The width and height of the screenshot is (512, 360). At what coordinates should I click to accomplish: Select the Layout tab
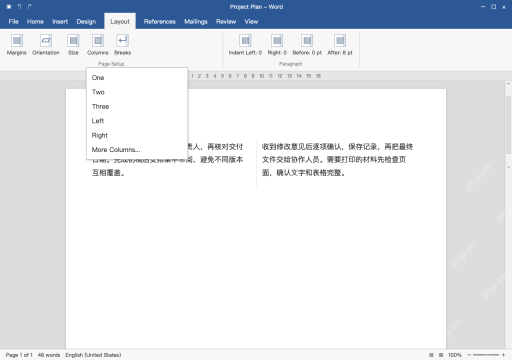point(120,22)
